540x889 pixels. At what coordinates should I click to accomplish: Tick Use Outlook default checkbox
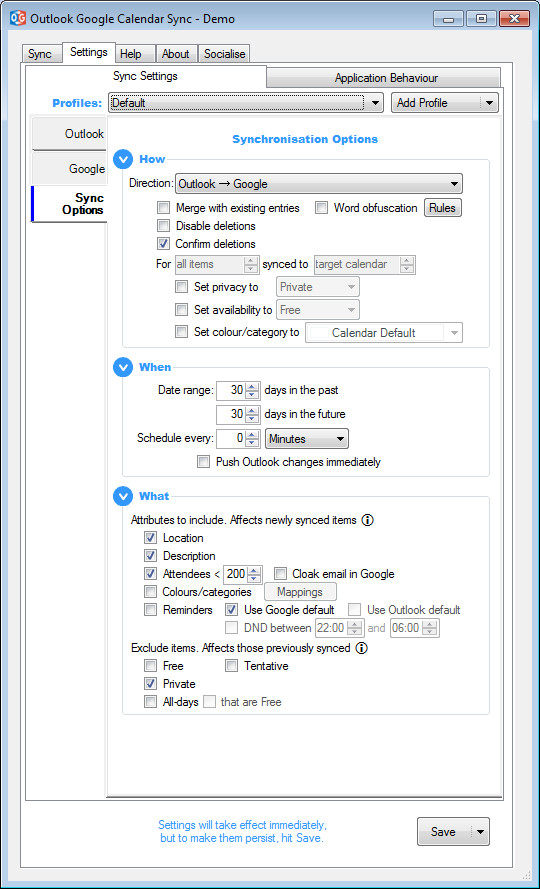[355, 611]
